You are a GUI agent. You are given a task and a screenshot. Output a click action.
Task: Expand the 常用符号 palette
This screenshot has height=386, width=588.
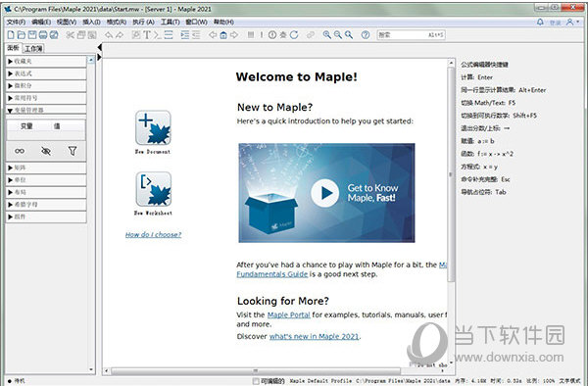(x=46, y=98)
